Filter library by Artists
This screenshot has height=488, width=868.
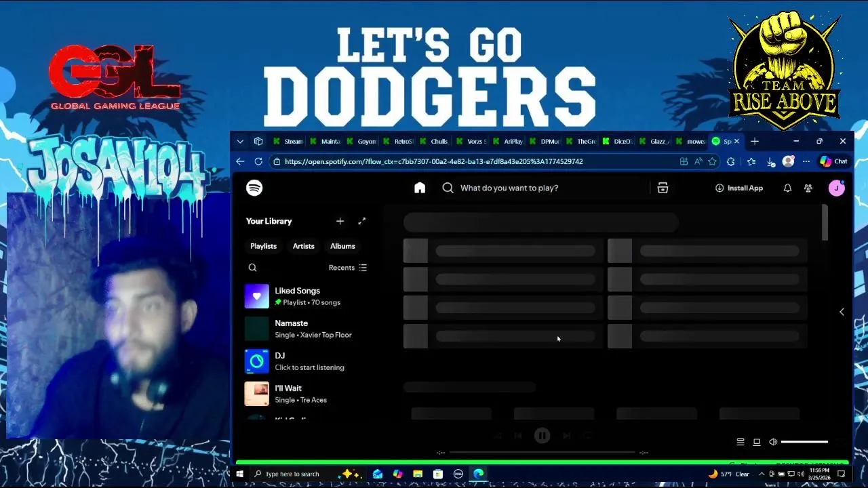click(303, 246)
